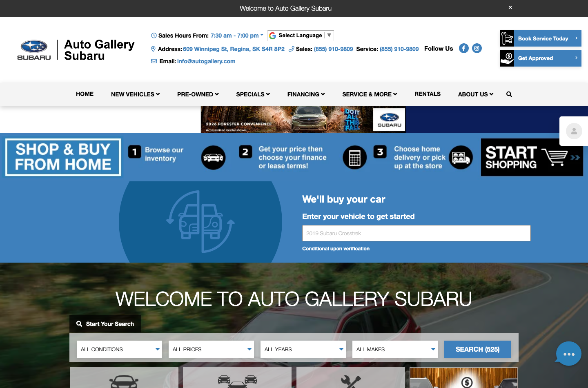This screenshot has height=388, width=588.
Task: Select the Start Your Search tab
Action: click(105, 324)
